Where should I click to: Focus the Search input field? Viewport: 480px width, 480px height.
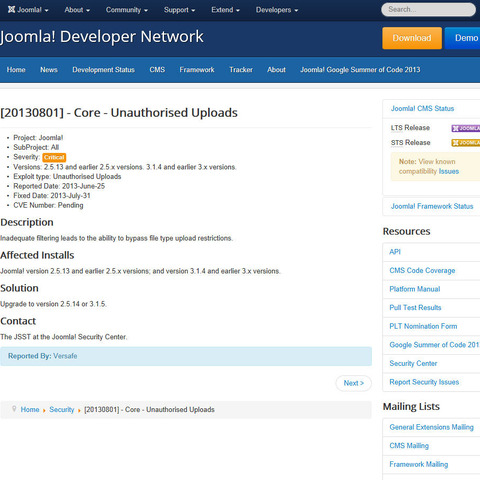(x=428, y=9)
